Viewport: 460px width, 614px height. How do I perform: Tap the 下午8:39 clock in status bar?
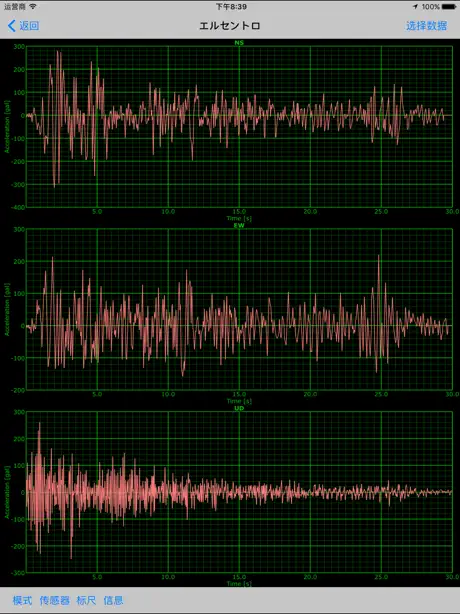[x=231, y=7]
